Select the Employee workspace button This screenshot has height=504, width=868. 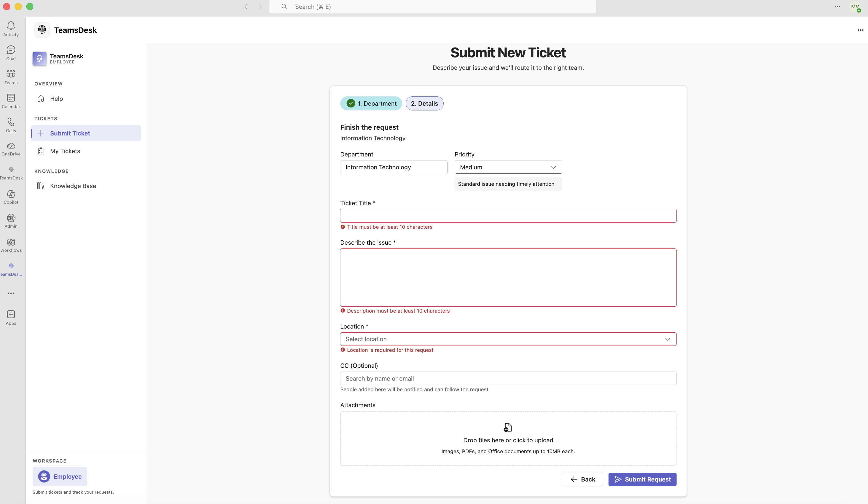pyautogui.click(x=60, y=476)
